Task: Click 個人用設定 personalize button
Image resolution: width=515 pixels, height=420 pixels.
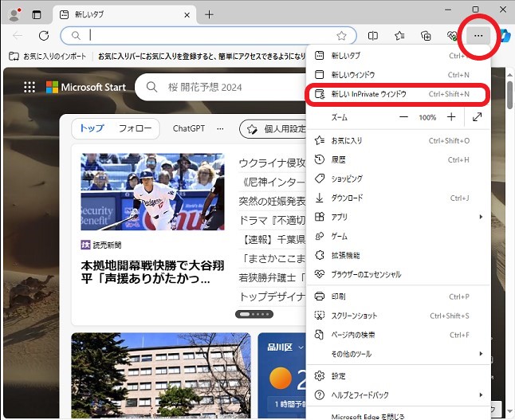Action: click(x=273, y=129)
